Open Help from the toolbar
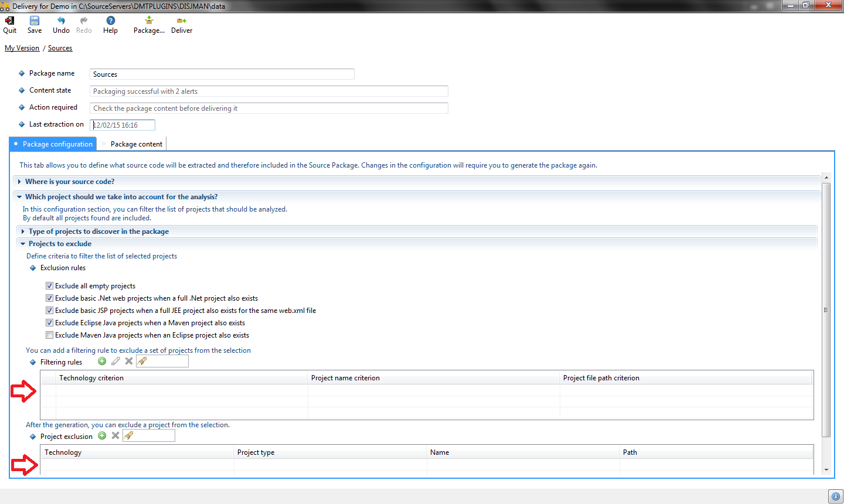This screenshot has height=504, width=844. [x=110, y=21]
